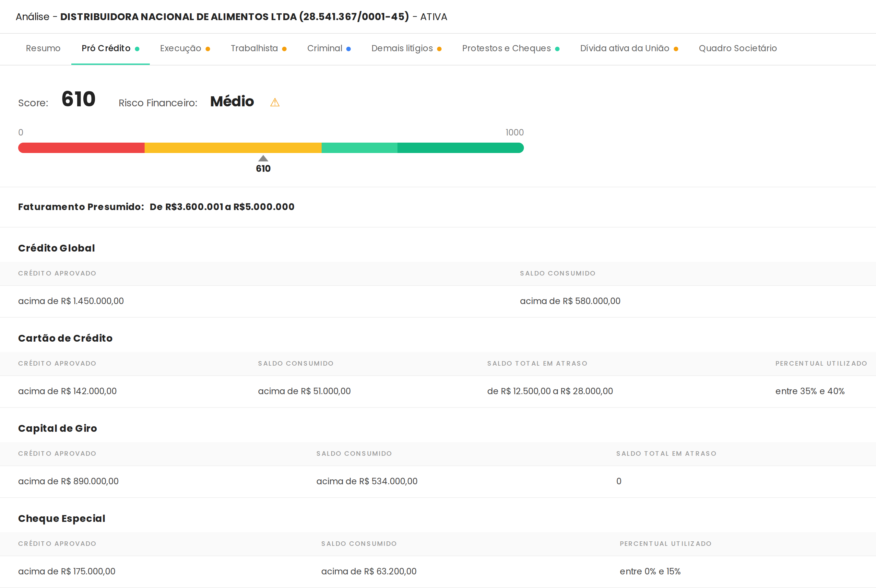Click the blue dot beside Criminal
This screenshot has height=588, width=876.
(x=349, y=49)
